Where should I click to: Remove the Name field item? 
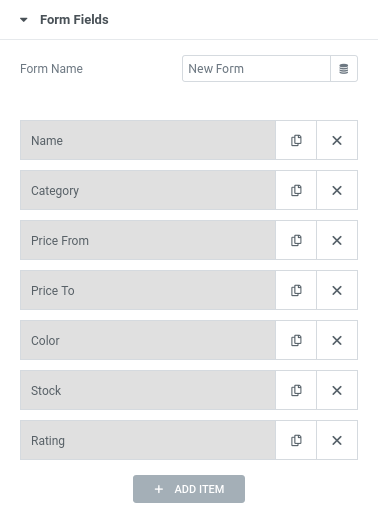pyautogui.click(x=337, y=140)
